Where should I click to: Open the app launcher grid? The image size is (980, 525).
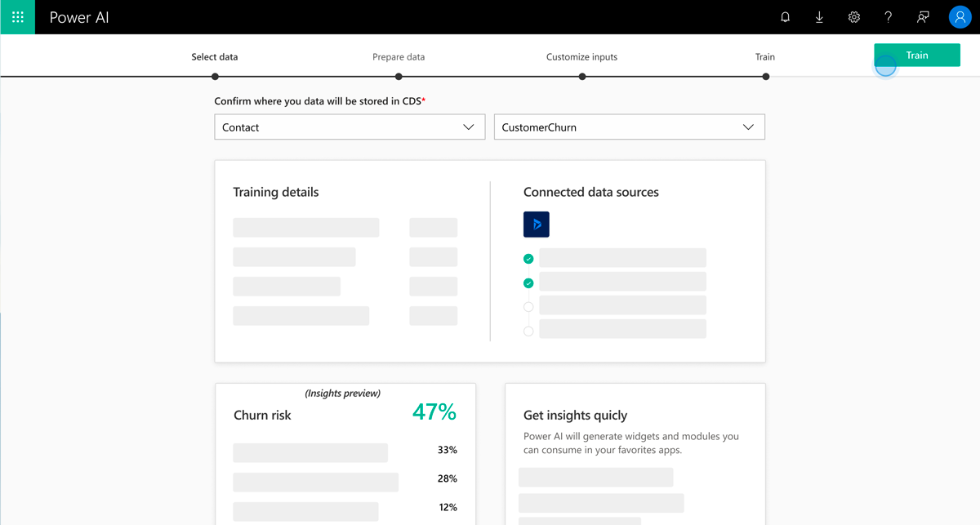coord(17,17)
